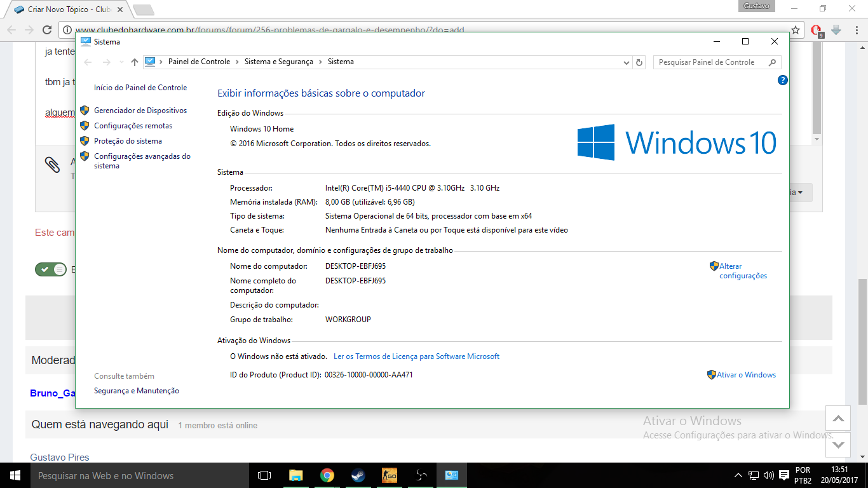Refresh the Sistema window address bar

(x=640, y=62)
